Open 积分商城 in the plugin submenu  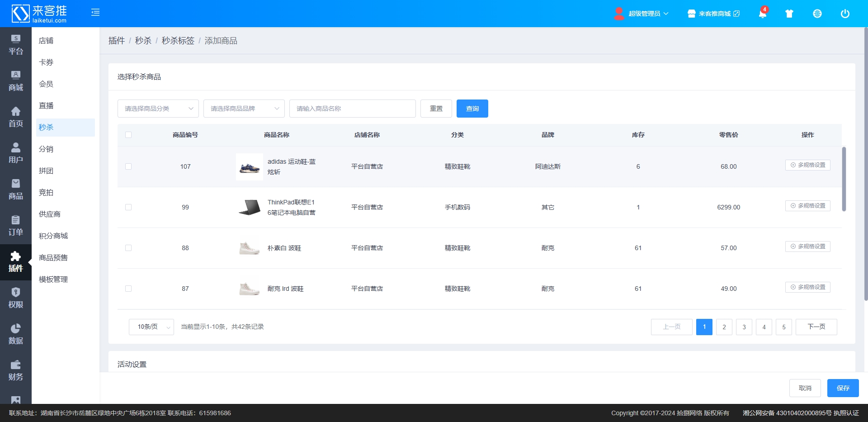[53, 236]
